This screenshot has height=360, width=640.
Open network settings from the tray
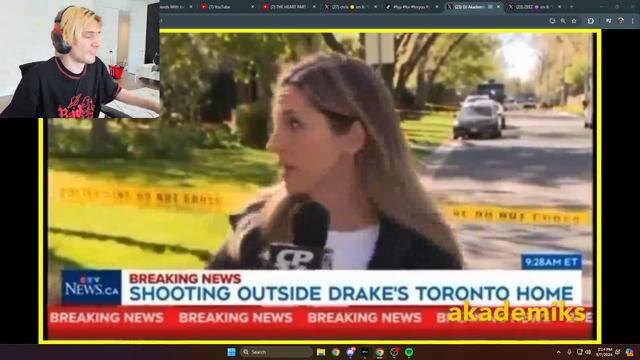pyautogui.click(x=580, y=352)
